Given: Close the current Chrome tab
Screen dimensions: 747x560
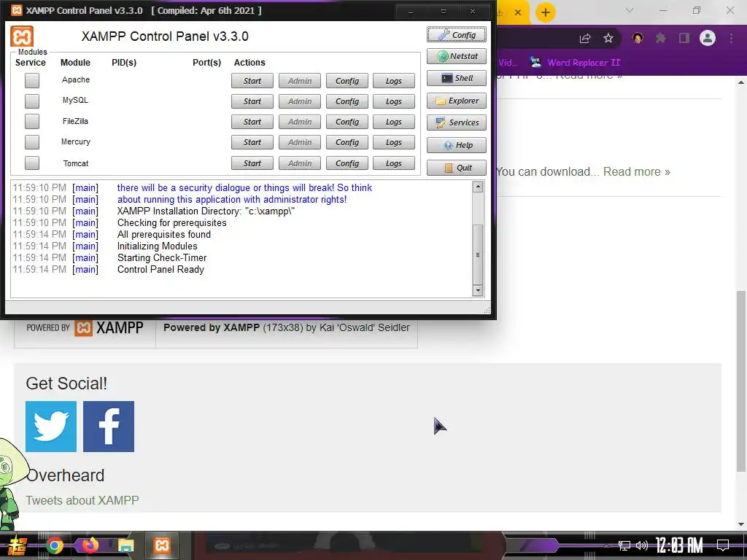Looking at the screenshot, I should click(518, 12).
